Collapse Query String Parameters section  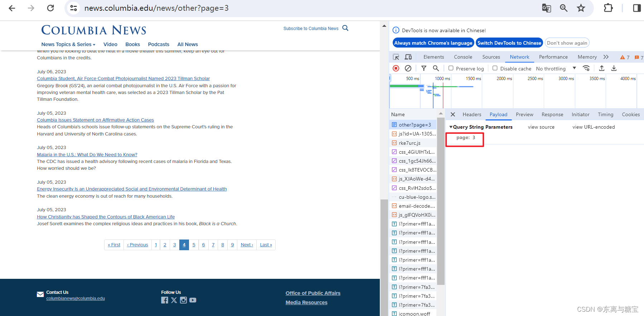coord(451,127)
